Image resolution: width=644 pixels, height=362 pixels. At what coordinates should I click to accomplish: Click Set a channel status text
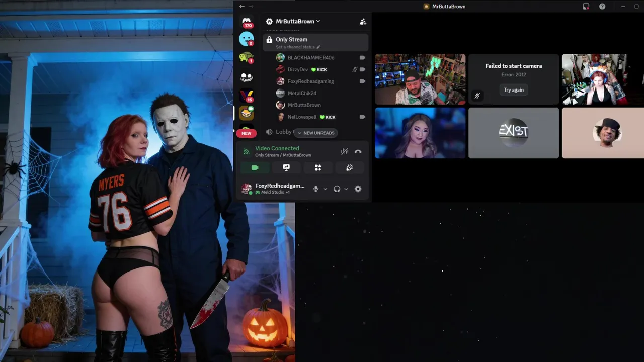295,47
